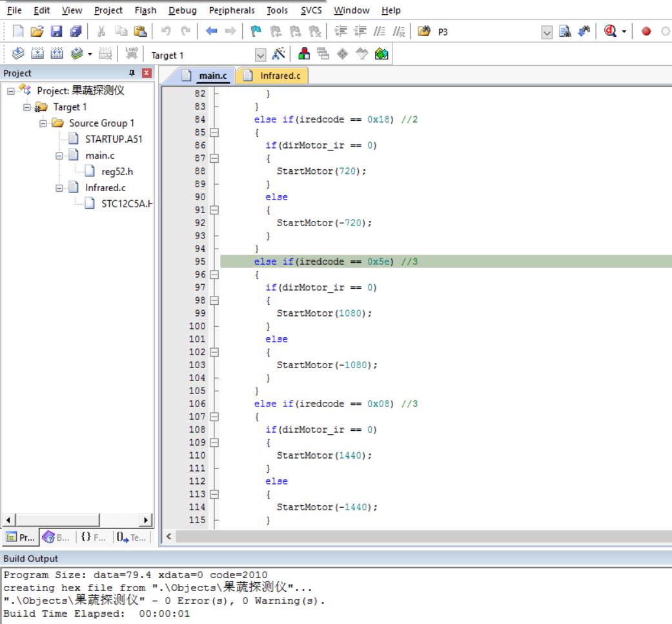
Task: Toggle a bookmark with the flag icon
Action: click(x=256, y=31)
